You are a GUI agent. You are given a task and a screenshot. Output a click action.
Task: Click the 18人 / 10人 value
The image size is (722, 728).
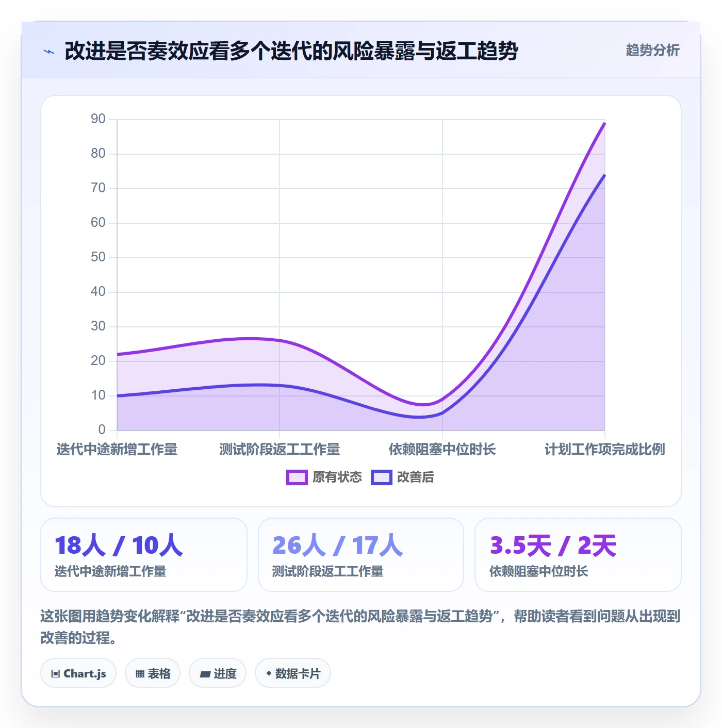click(x=119, y=545)
